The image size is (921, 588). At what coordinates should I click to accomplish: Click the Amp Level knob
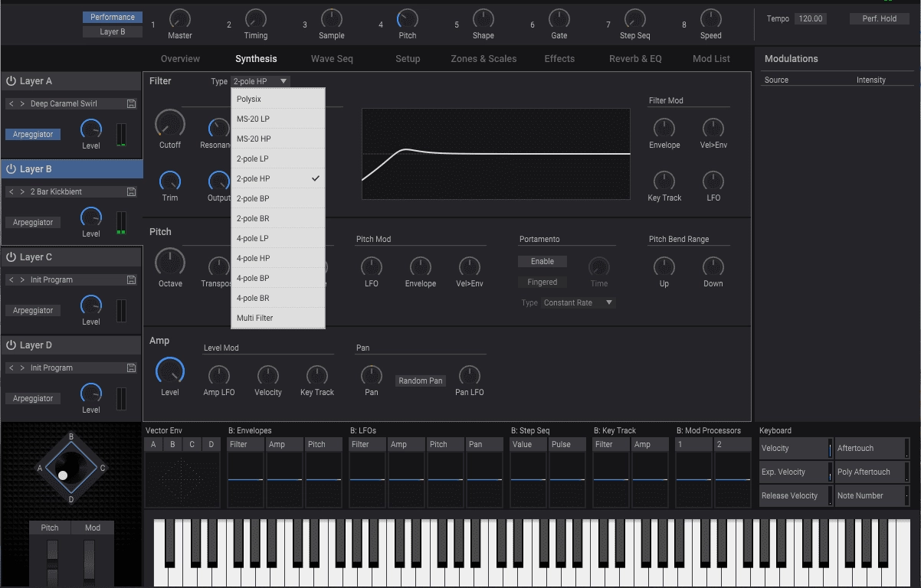170,371
